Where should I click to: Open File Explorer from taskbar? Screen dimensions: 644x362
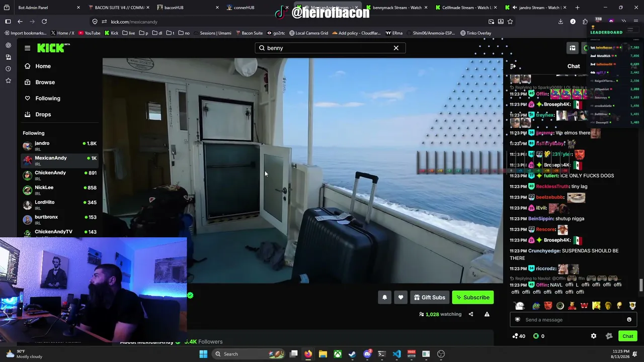pos(323,354)
